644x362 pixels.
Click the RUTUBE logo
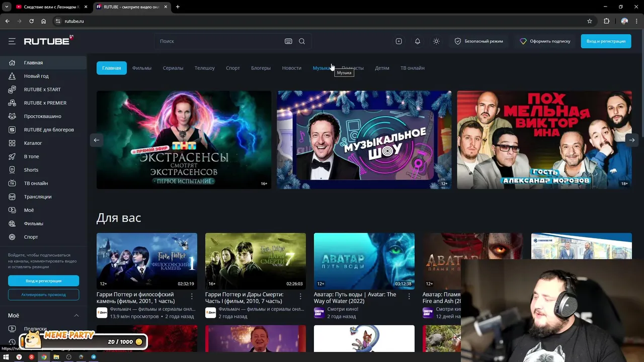click(x=49, y=41)
